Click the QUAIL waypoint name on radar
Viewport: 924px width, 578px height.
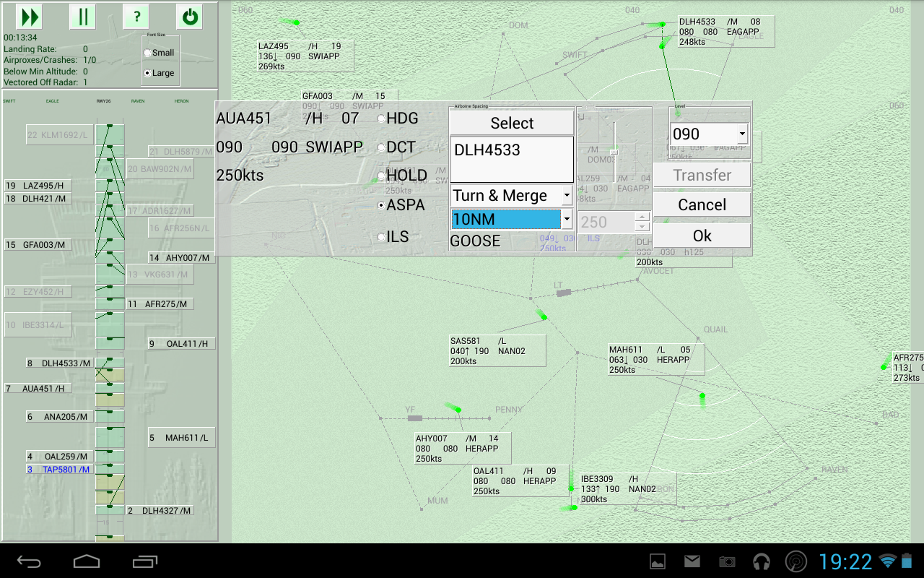point(715,329)
